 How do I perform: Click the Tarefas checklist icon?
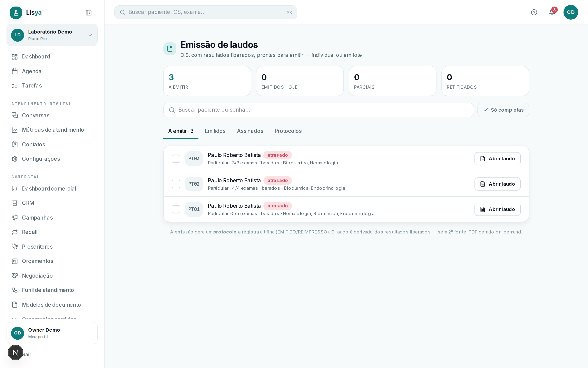(14, 86)
